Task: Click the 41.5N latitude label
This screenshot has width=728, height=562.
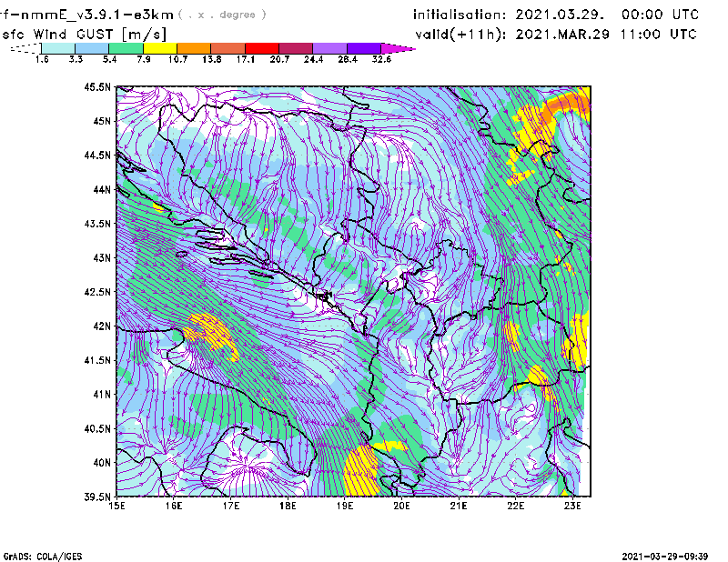Action: pyautogui.click(x=97, y=360)
